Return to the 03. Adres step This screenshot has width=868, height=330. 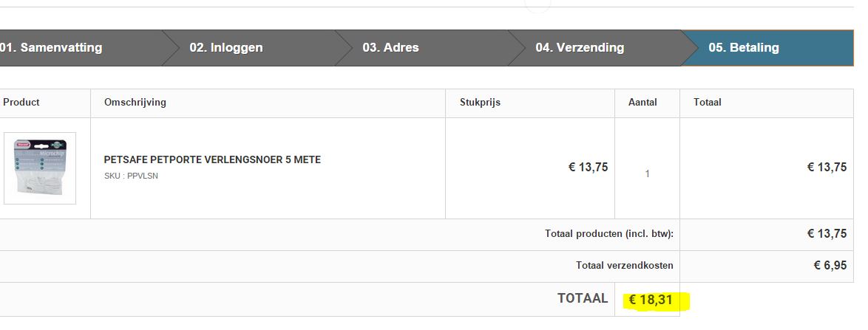point(390,48)
